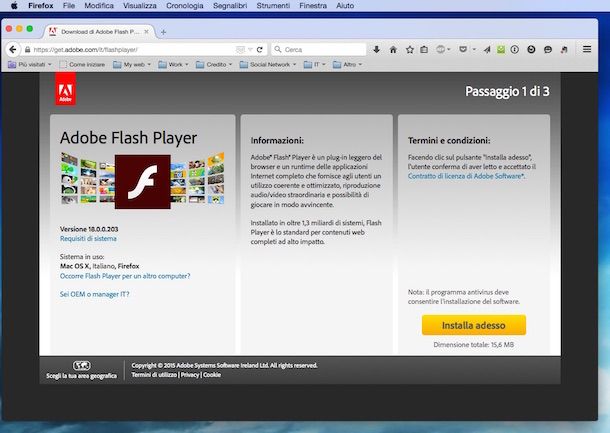Click the Versione 18.0.0.203 text
Screen dimensions: 610x433
point(89,229)
